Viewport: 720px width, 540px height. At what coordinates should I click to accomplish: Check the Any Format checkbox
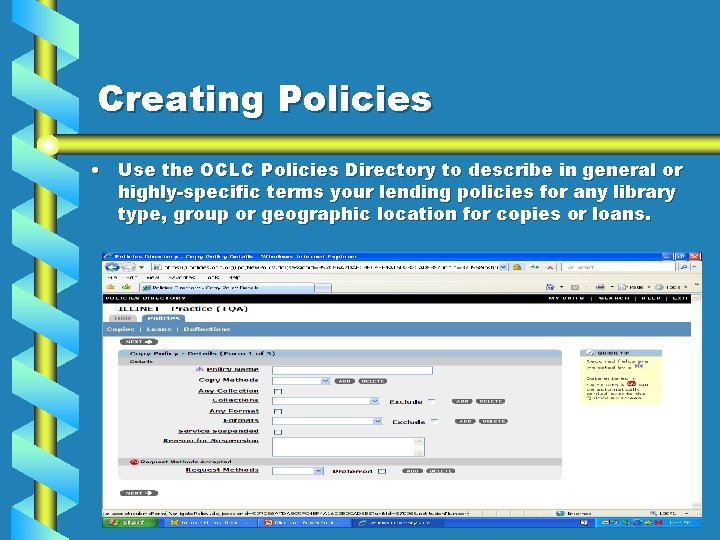(278, 412)
